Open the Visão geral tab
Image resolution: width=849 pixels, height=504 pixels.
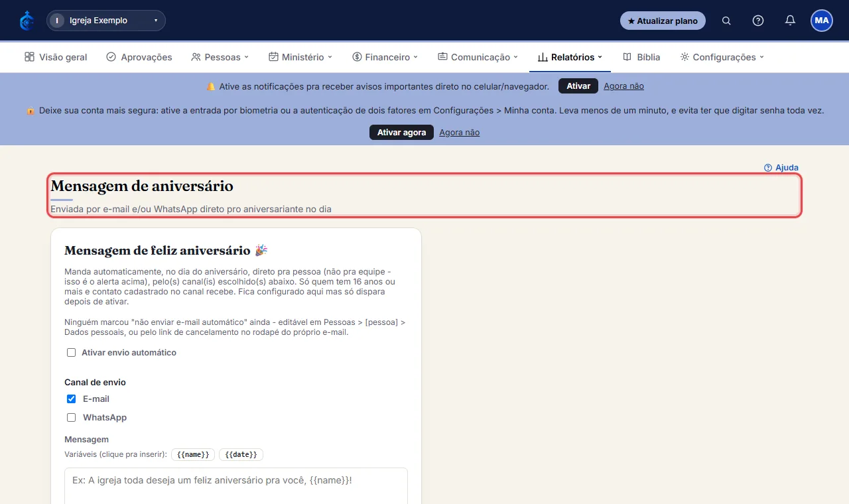[x=56, y=57]
